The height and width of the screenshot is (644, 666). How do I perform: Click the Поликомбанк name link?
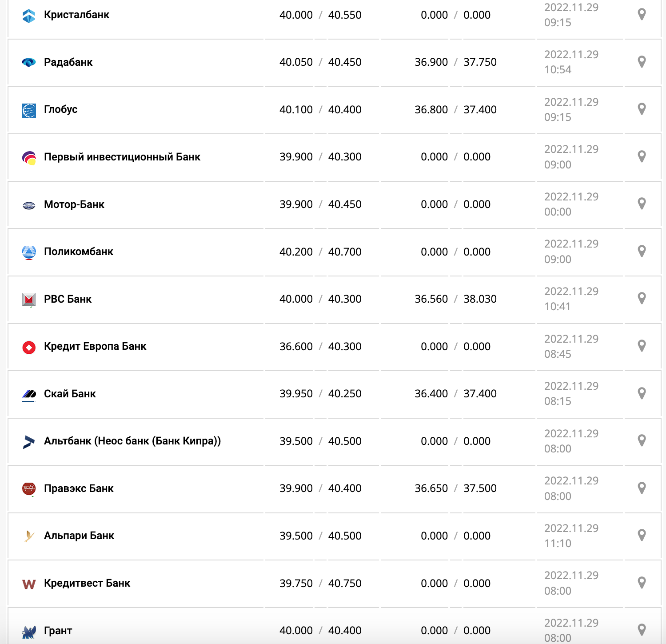pyautogui.click(x=79, y=252)
